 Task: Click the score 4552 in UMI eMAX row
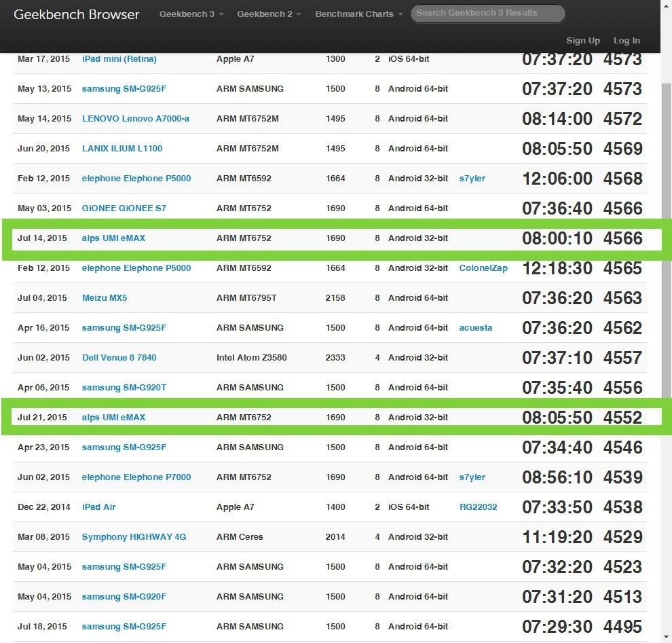pyautogui.click(x=622, y=418)
